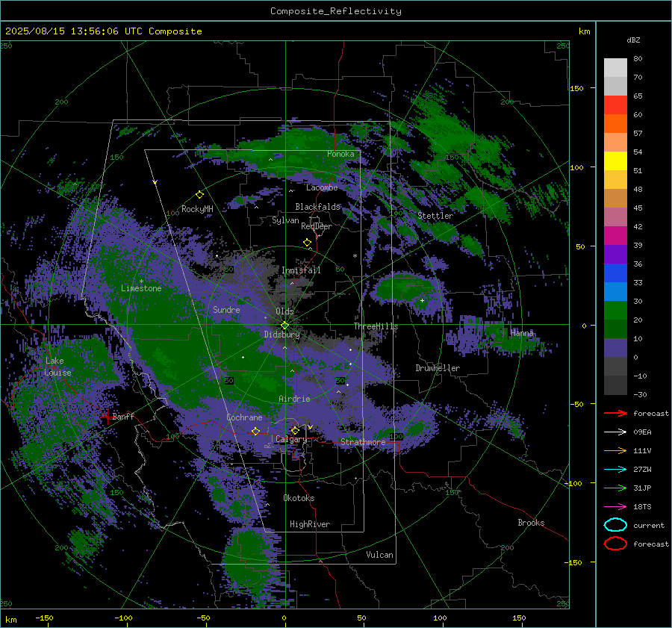
Task: Select the 20 dBZ dark green swatch
Action: (615, 329)
